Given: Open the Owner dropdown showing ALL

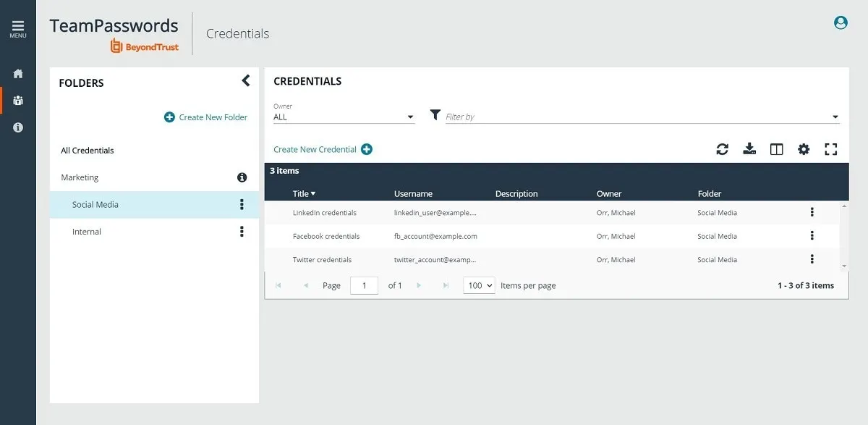Looking at the screenshot, I should click(344, 117).
